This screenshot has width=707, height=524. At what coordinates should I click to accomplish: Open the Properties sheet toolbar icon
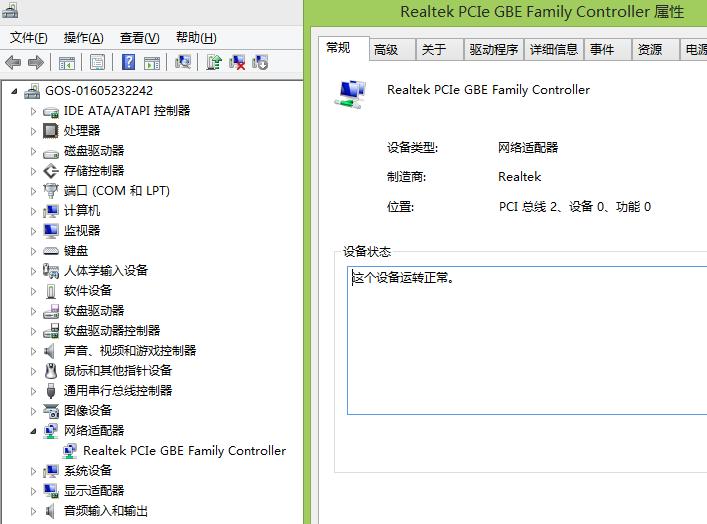[x=97, y=63]
